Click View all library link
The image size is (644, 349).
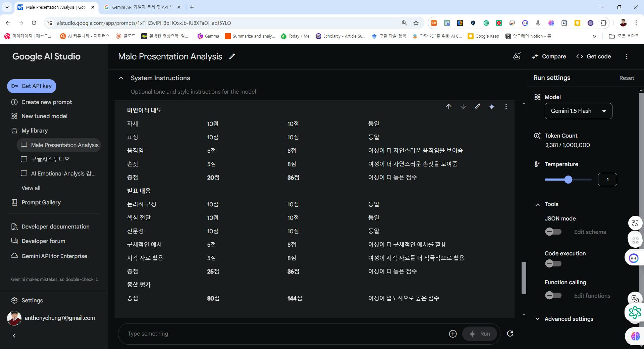click(x=31, y=188)
